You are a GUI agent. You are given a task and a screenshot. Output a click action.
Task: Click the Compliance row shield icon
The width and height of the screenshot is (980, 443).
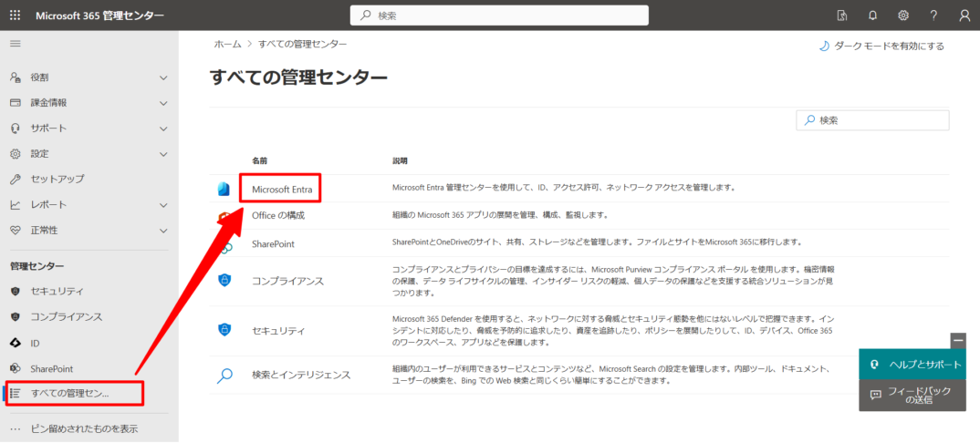pos(224,280)
